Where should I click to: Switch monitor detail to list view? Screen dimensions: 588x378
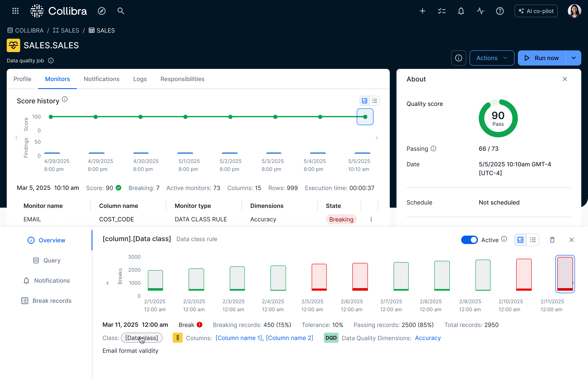click(x=533, y=240)
